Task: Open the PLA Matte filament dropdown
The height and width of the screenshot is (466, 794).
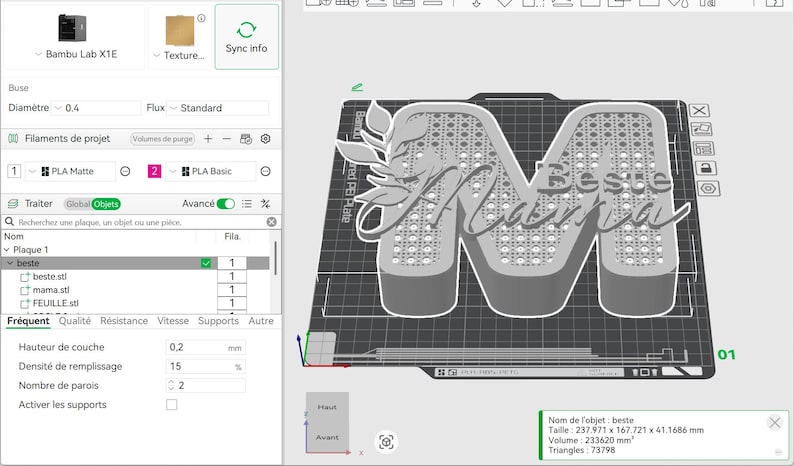Action: point(70,171)
